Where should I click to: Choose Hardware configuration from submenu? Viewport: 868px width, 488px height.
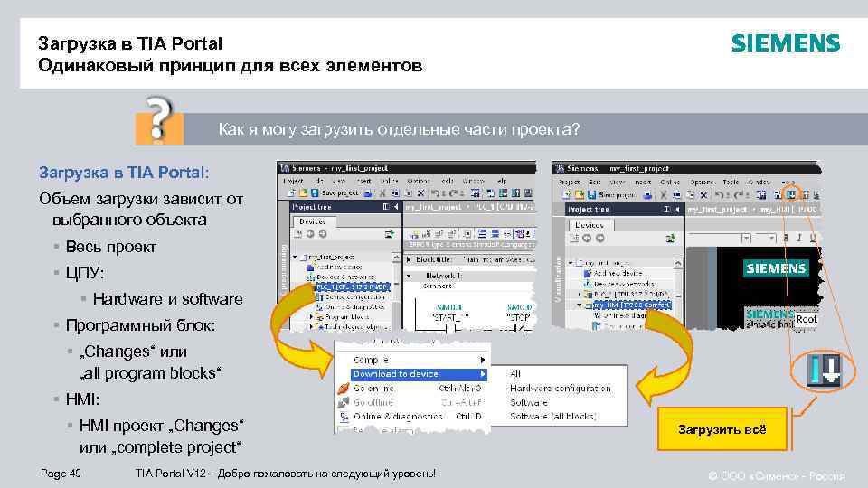tap(561, 389)
